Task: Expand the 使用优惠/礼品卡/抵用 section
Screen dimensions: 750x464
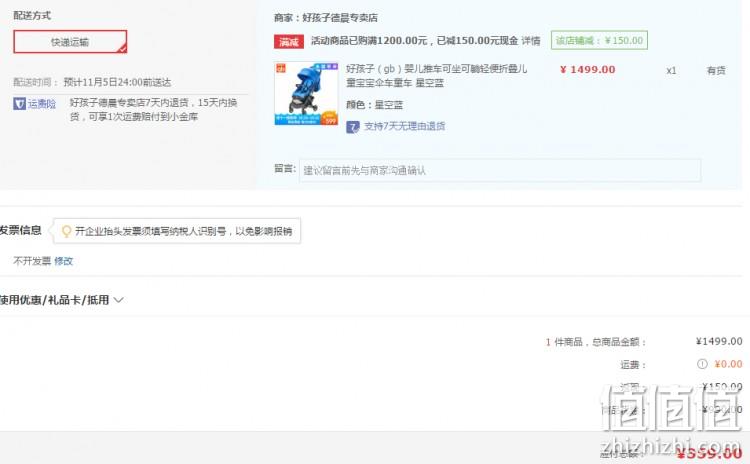Action: (x=61, y=300)
